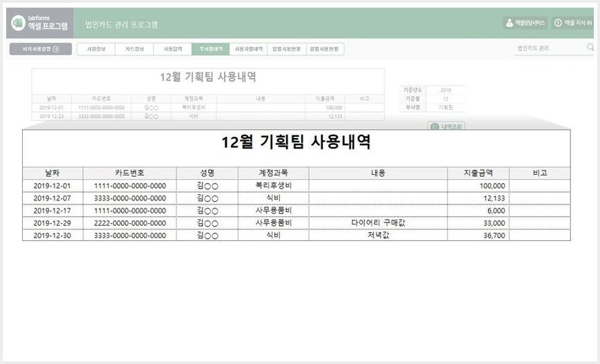
Task: Click the 36,700 amount cell
Action: click(x=478, y=236)
